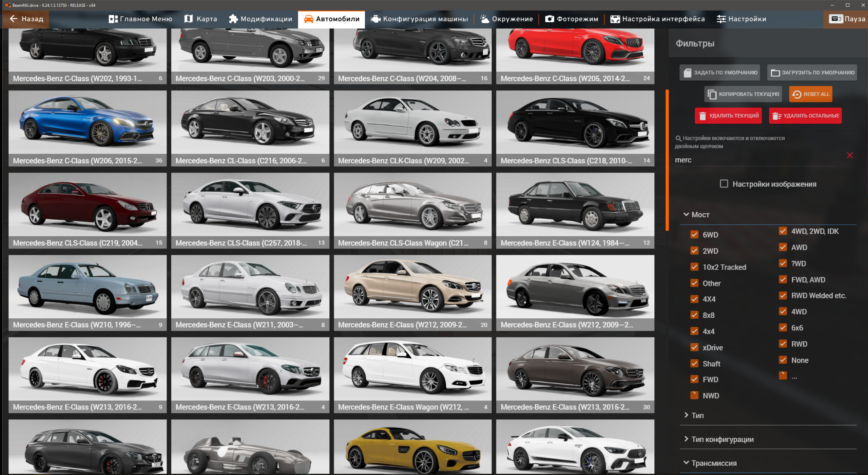The width and height of the screenshot is (868, 475).
Task: Collapse the Мост filter section
Action: [x=768, y=215]
